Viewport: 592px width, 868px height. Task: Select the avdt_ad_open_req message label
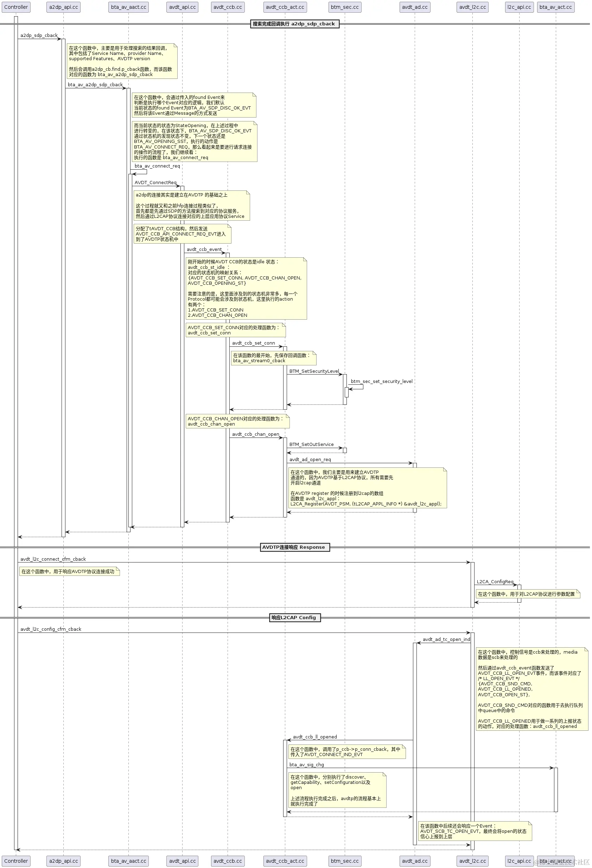coord(310,459)
